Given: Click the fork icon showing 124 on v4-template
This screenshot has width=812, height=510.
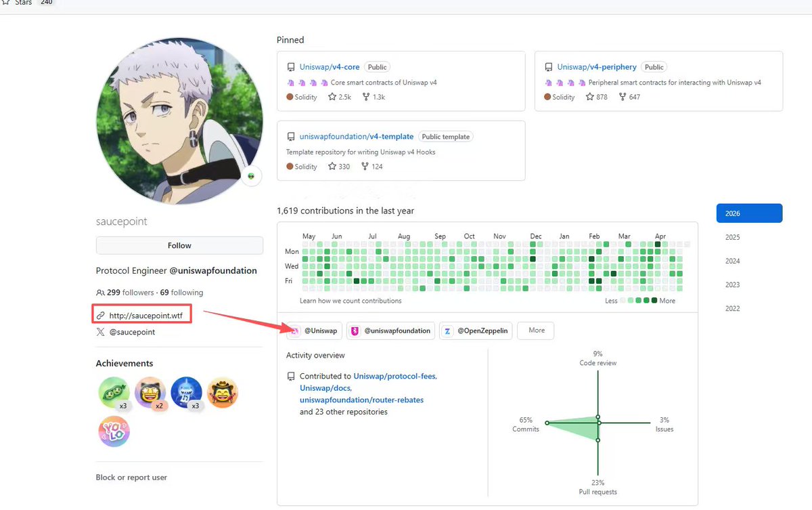Looking at the screenshot, I should (365, 166).
